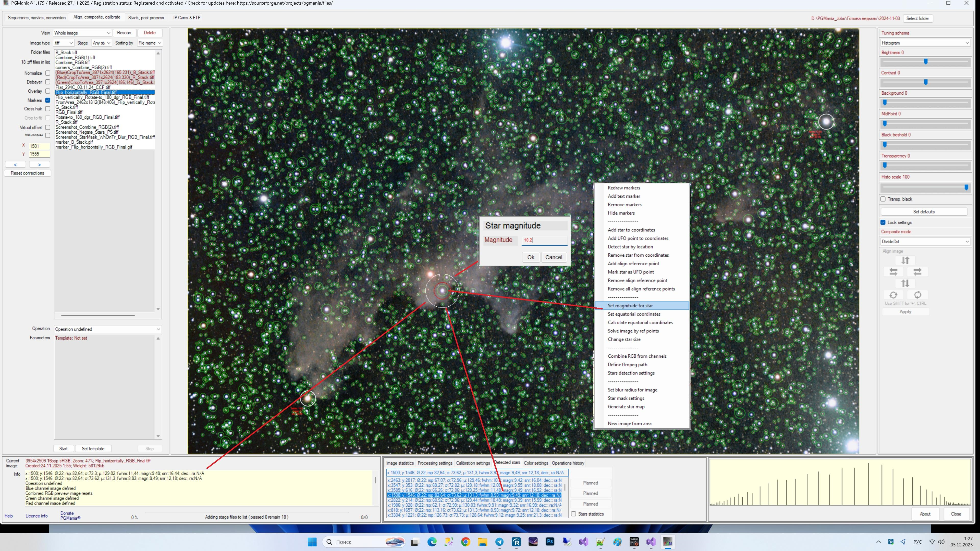This screenshot has height=551, width=980.
Task: Open Photoshop from the taskbar
Action: tap(550, 542)
